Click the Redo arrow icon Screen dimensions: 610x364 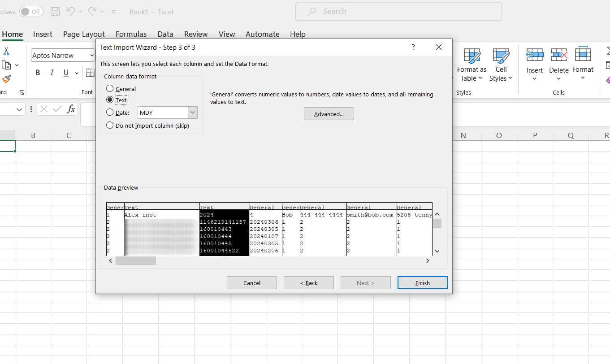point(92,12)
